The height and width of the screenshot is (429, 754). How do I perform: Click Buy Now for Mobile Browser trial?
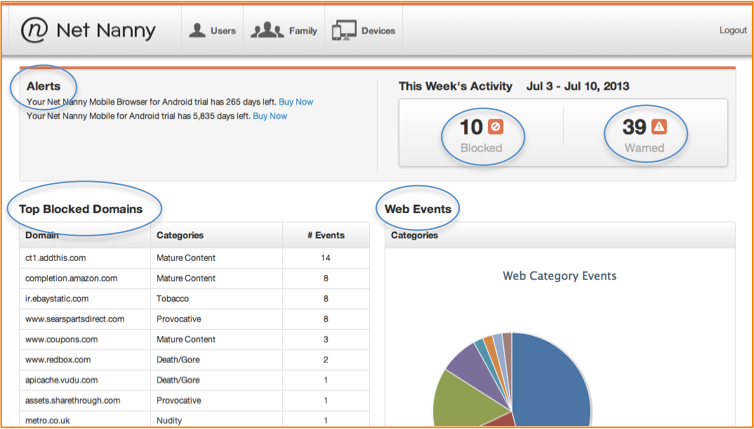[296, 102]
